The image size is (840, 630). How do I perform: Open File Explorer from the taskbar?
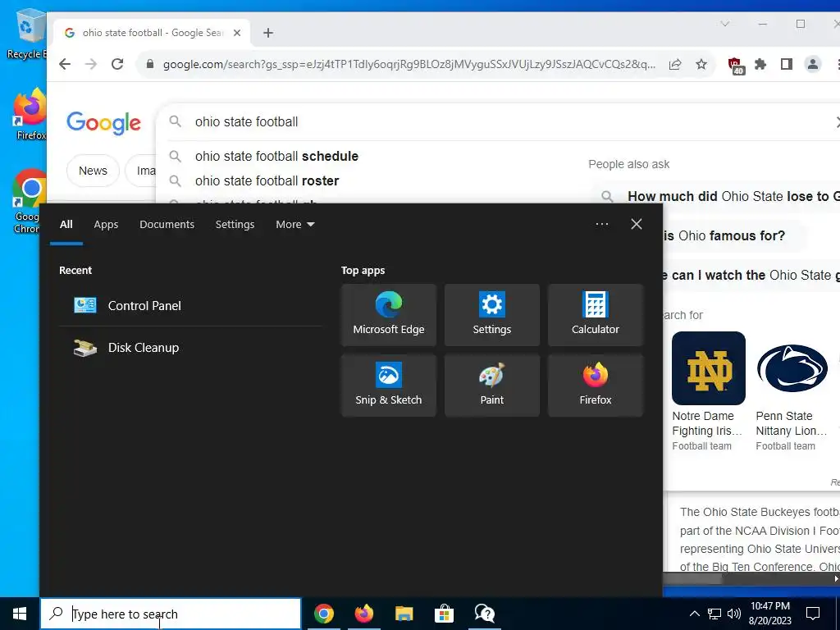click(404, 614)
